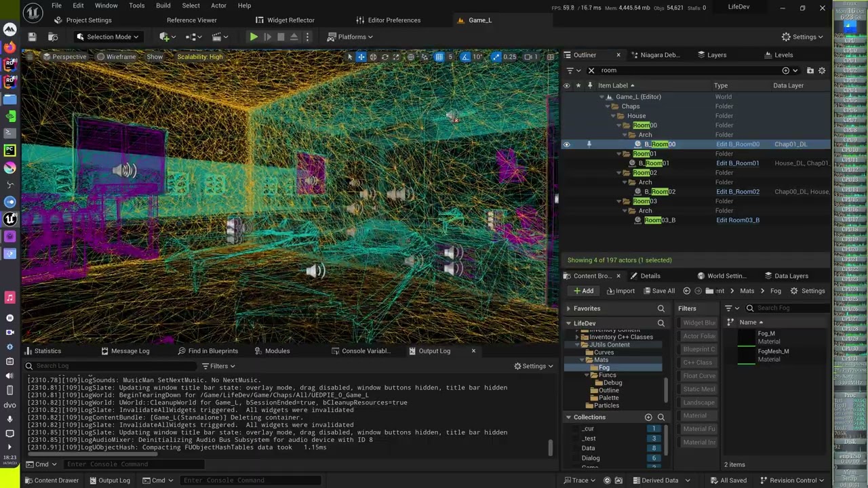
Task: Select the Translate move gizmo tool
Action: pyautogui.click(x=361, y=57)
